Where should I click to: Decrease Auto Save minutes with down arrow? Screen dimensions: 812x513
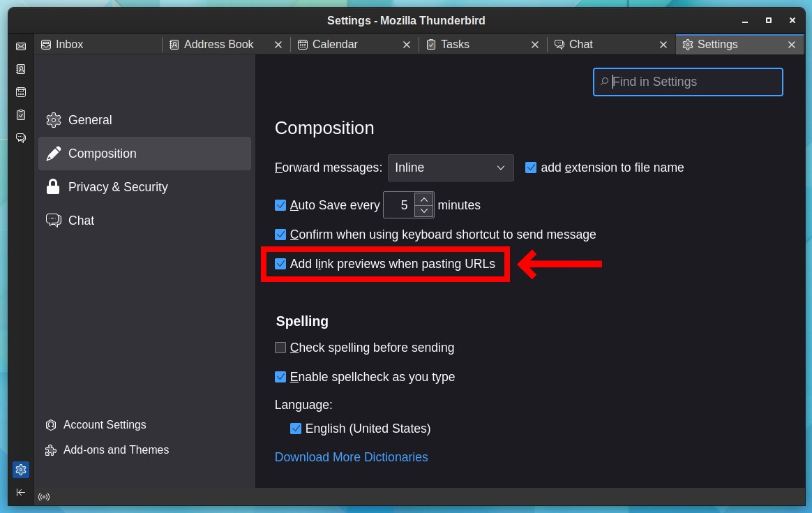(x=424, y=211)
